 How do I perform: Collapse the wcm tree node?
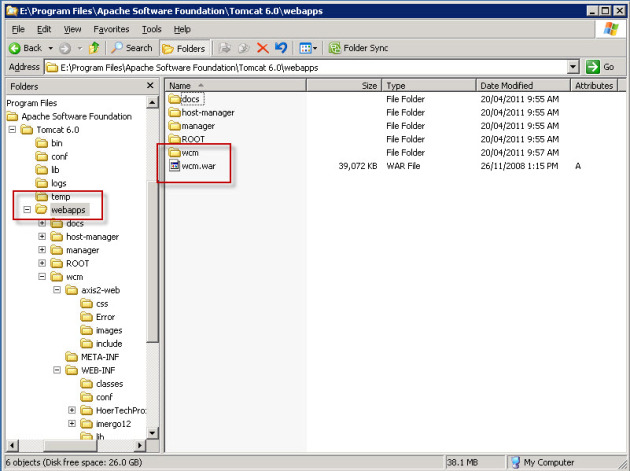[42, 276]
